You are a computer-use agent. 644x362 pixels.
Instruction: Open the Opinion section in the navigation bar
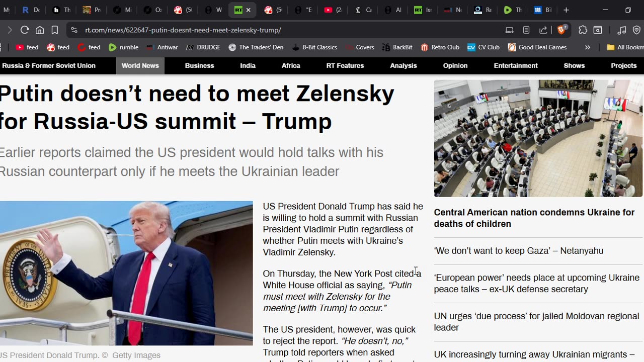(x=455, y=66)
